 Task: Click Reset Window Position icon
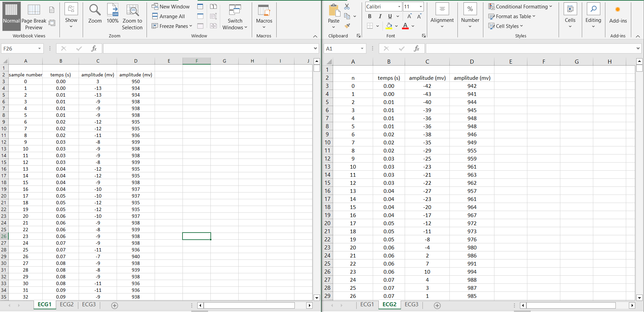coord(213,26)
